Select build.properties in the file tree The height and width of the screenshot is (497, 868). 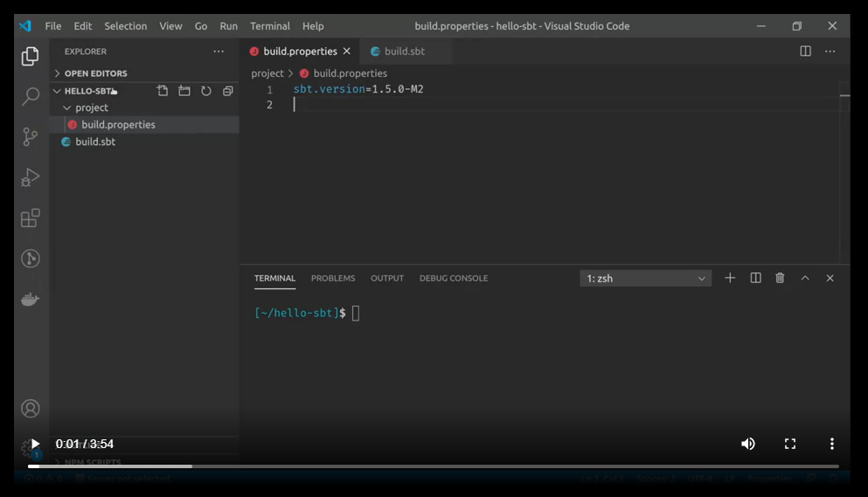point(145,125)
